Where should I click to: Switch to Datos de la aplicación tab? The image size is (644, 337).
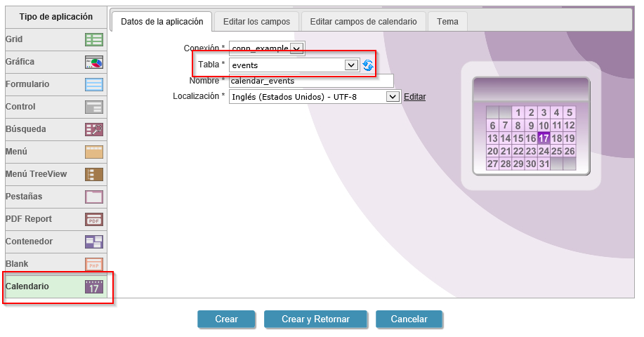(162, 22)
